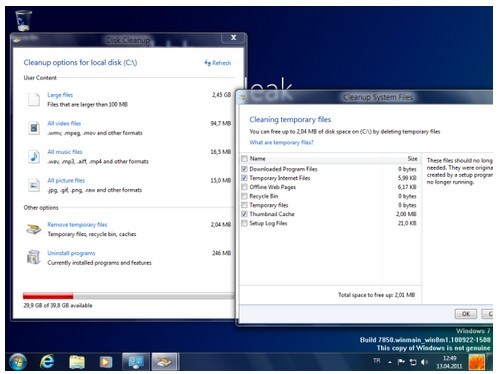Image resolution: width=502 pixels, height=374 pixels.
Task: Open the All picture files link
Action: coord(66,180)
